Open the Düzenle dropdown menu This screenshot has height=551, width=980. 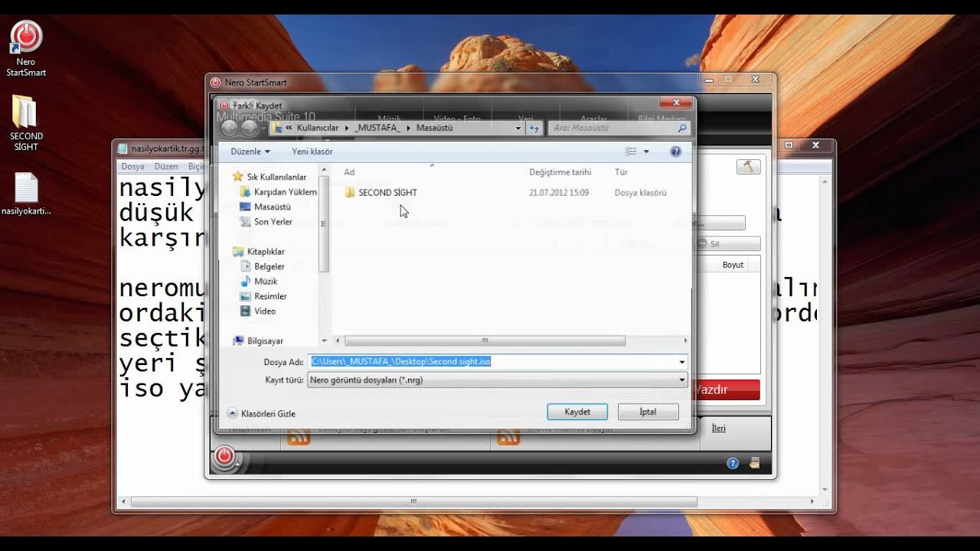point(250,152)
